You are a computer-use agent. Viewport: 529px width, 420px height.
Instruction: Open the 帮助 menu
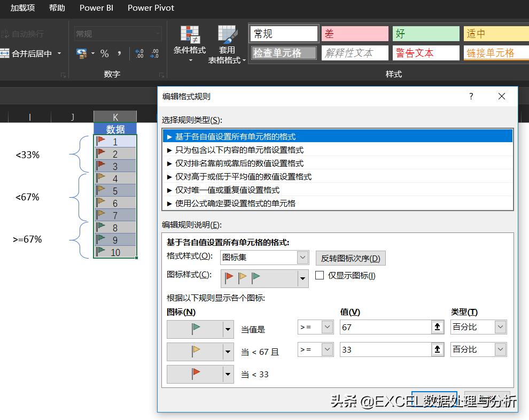click(57, 8)
